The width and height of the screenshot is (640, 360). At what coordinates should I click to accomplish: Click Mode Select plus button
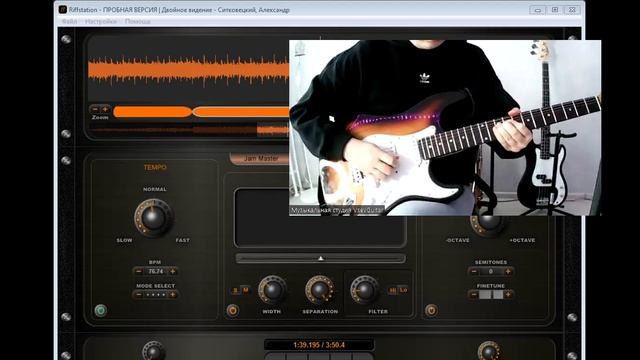pos(173,294)
